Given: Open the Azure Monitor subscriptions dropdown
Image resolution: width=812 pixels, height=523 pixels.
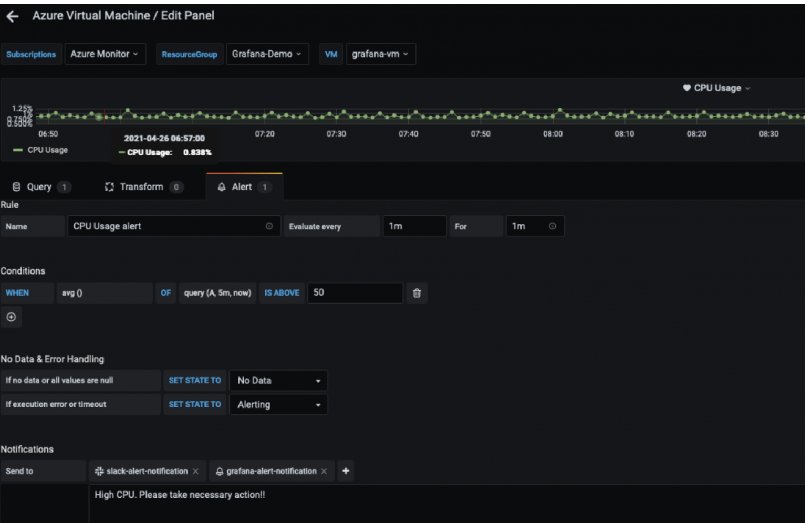Looking at the screenshot, I should point(105,54).
